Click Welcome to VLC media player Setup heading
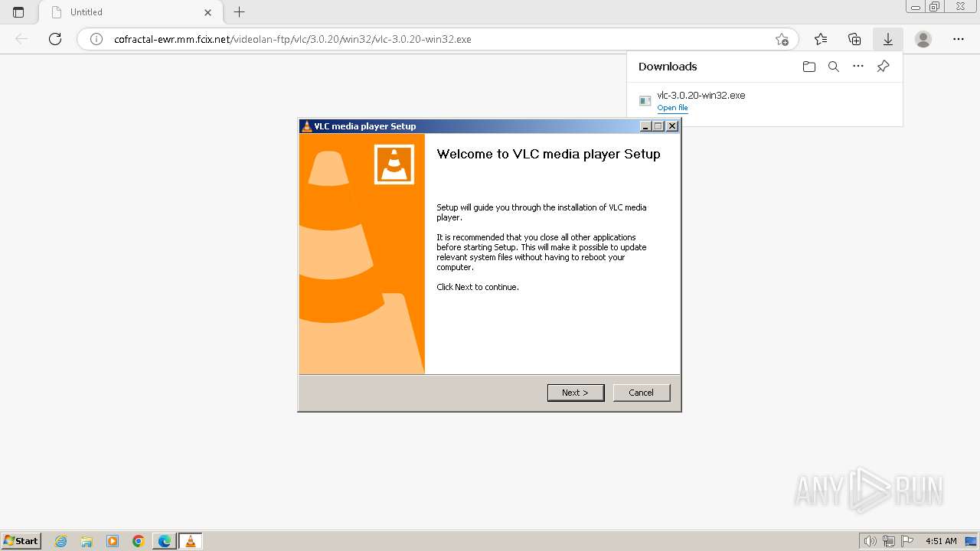Viewport: 980px width, 551px height. click(x=548, y=154)
